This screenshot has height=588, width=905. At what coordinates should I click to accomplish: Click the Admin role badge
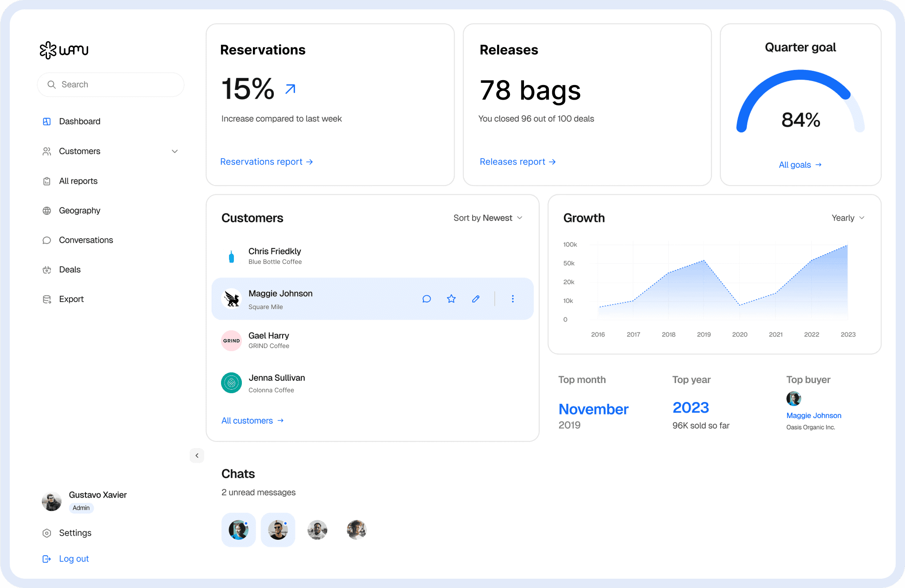point(81,508)
